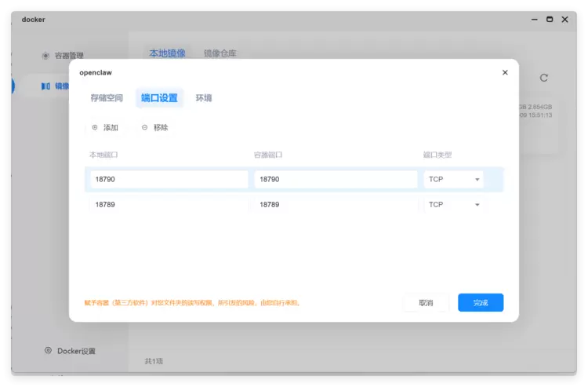Close the openclaw dialog with X
This screenshot has height=387, width=588.
[505, 72]
